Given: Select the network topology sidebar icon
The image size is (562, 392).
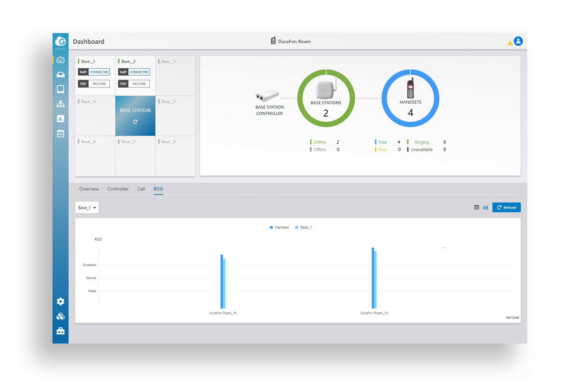Looking at the screenshot, I should (61, 104).
